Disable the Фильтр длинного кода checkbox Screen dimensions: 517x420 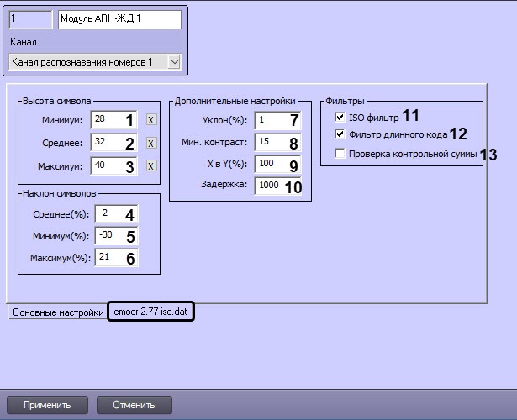coord(340,134)
